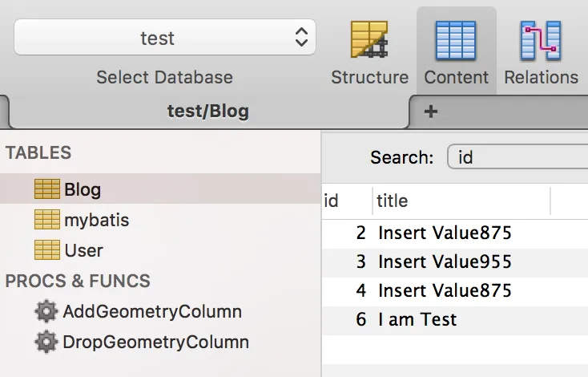Select the DropGeometryColumn procedure name
The image size is (588, 377).
156,342
